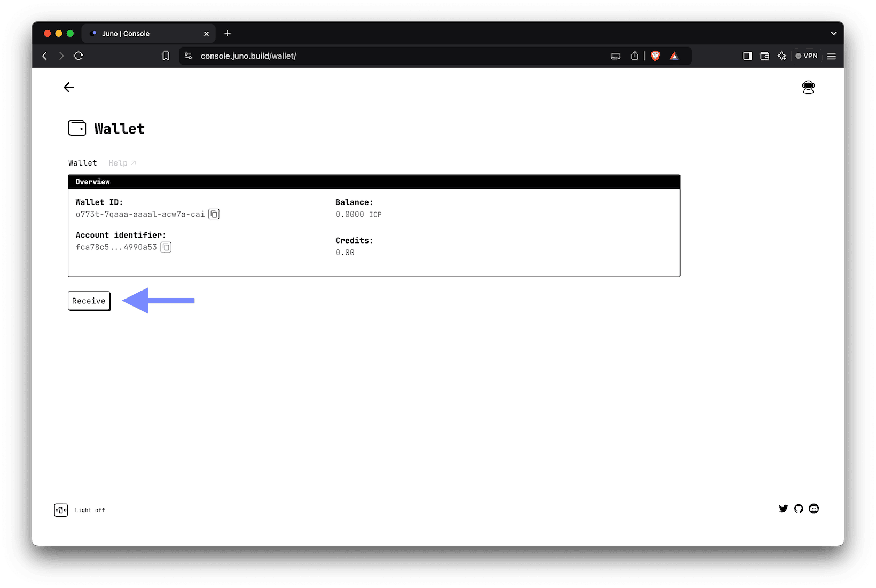This screenshot has width=876, height=588.
Task: Open the GitHub icon at bottom right
Action: pyautogui.click(x=799, y=508)
